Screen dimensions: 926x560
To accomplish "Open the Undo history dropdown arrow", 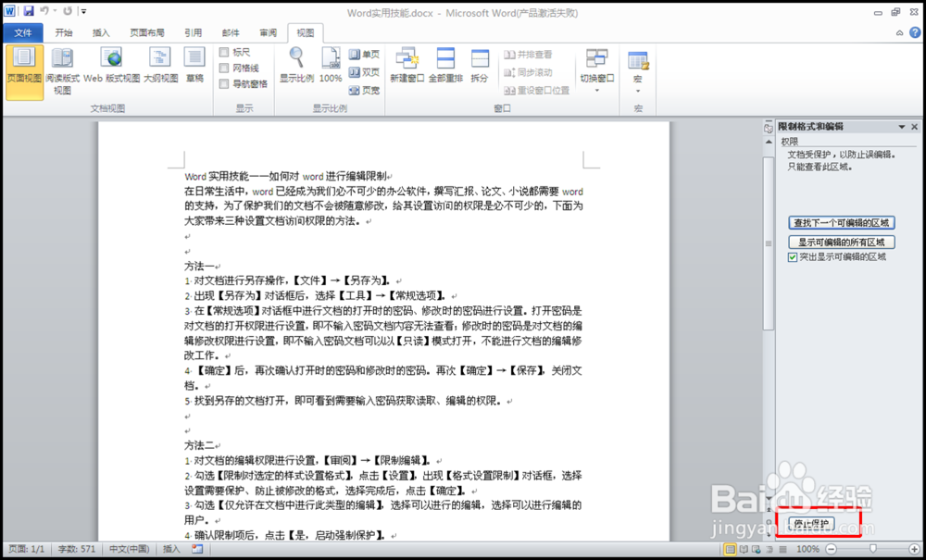I will pyautogui.click(x=55, y=11).
